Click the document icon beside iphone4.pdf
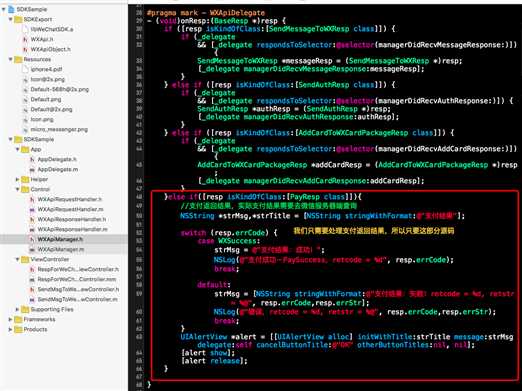Image resolution: width=522 pixels, height=391 pixels. [25, 69]
